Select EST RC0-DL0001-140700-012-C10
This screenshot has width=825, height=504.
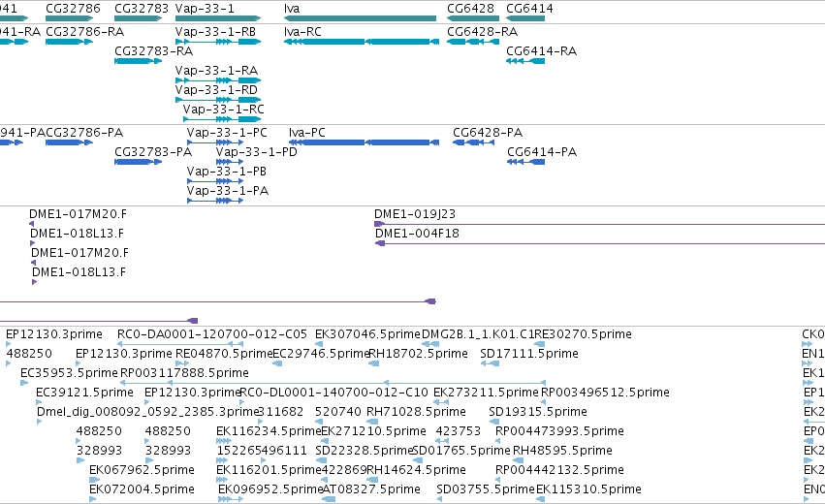pyautogui.click(x=334, y=393)
